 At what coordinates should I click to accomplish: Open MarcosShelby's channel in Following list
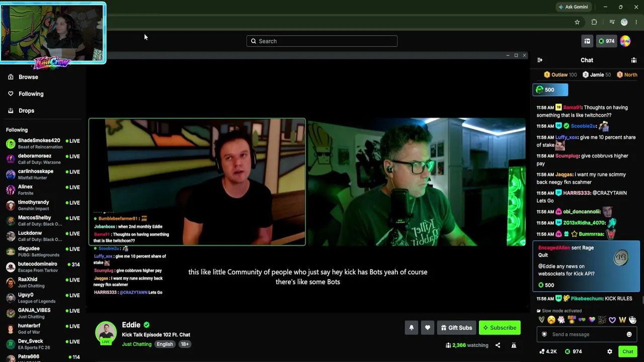(43, 221)
